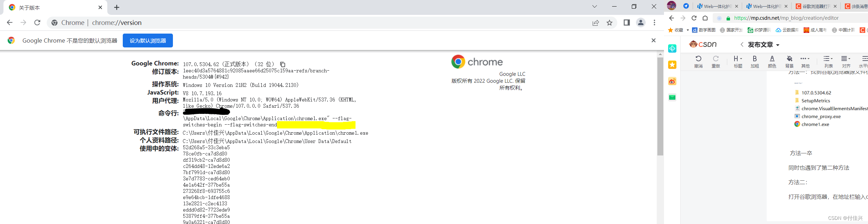The width and height of the screenshot is (868, 224).
Task: Click the blue paper-plane icon
Action: point(686,6)
